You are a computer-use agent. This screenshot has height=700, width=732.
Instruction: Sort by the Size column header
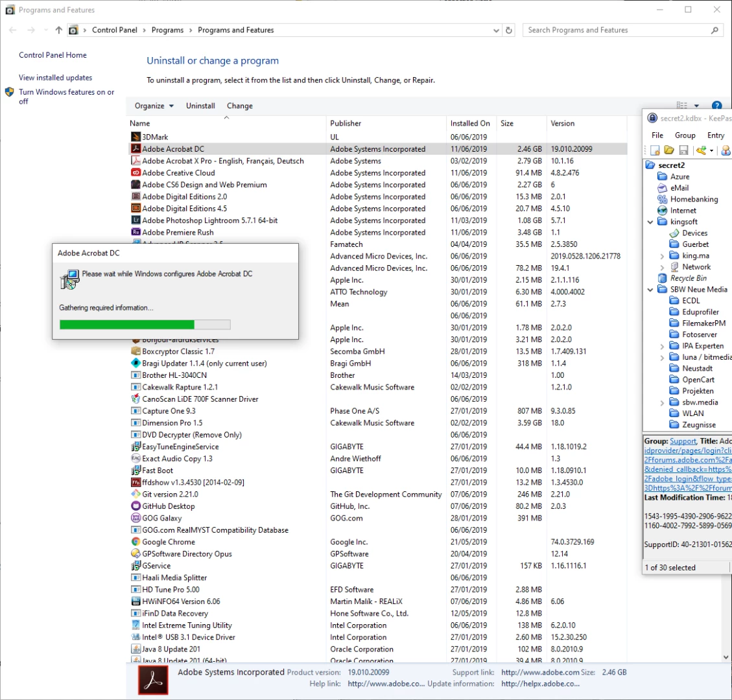tap(521, 123)
